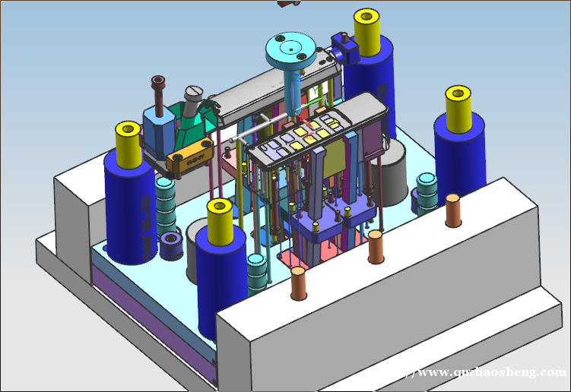Screen dimensions: 571x392
Task: Click the red XC axis label
Action: click(x=309, y=138)
